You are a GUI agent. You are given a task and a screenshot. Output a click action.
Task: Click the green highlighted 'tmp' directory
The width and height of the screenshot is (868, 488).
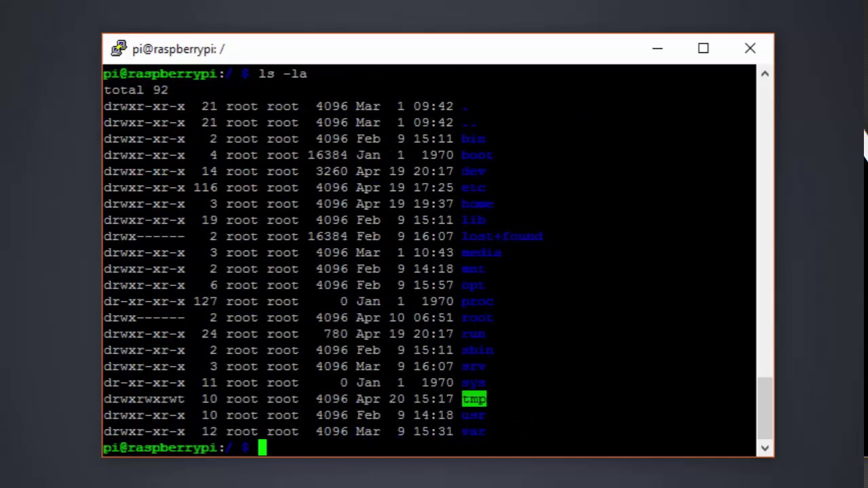pyautogui.click(x=474, y=399)
